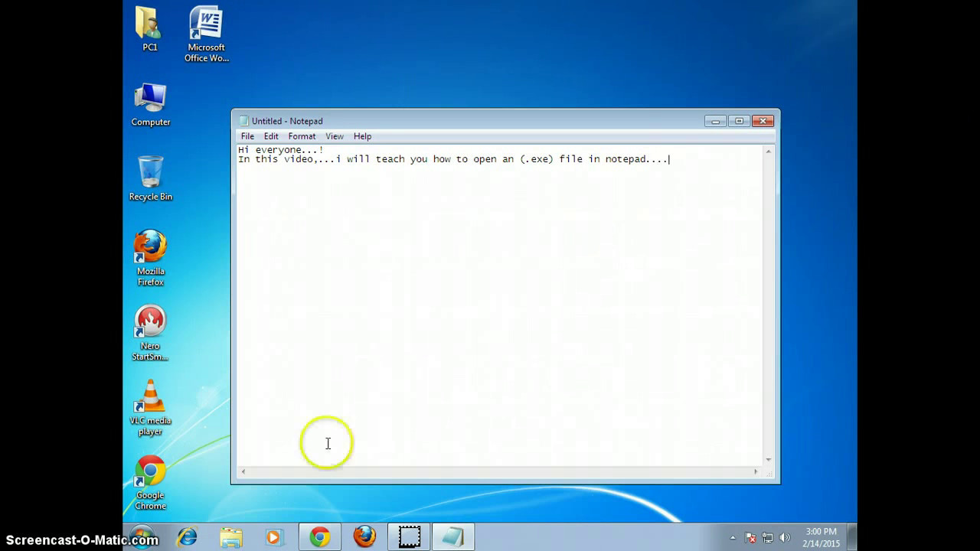Open the volume speaker tray icon
Viewport: 980px width, 551px height.
785,538
